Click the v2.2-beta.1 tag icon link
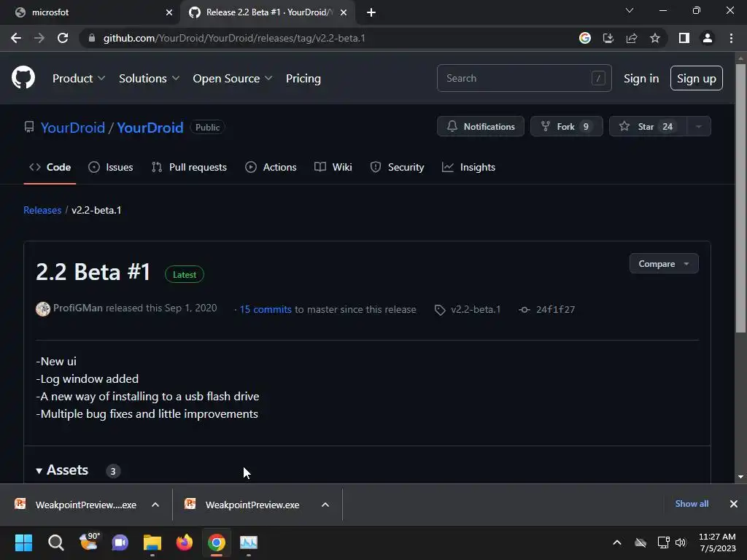The height and width of the screenshot is (560, 747). point(468,309)
